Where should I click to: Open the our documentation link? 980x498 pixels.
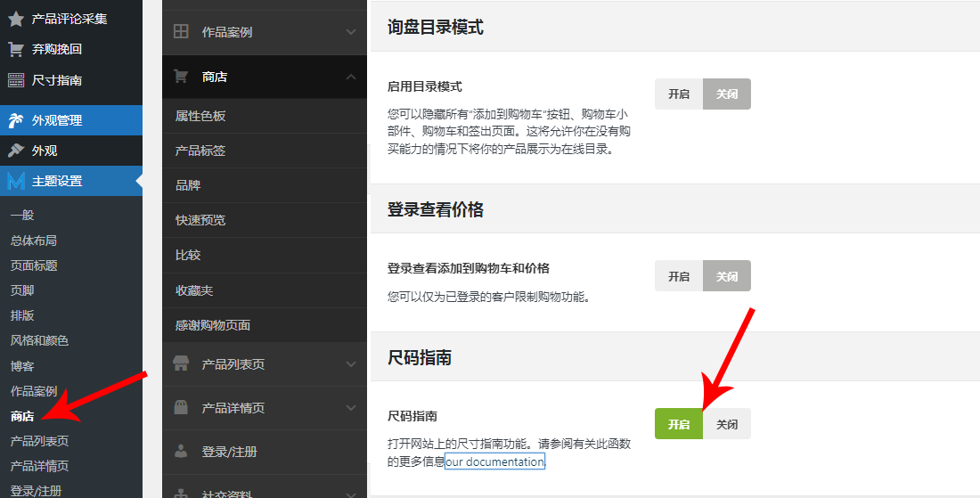(494, 461)
